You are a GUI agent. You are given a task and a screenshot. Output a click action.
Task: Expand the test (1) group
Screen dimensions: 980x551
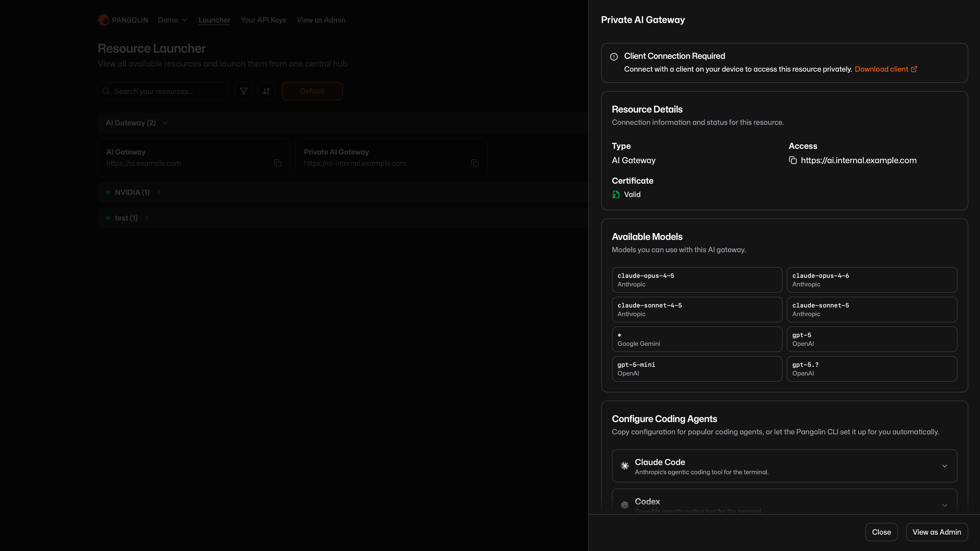[147, 218]
